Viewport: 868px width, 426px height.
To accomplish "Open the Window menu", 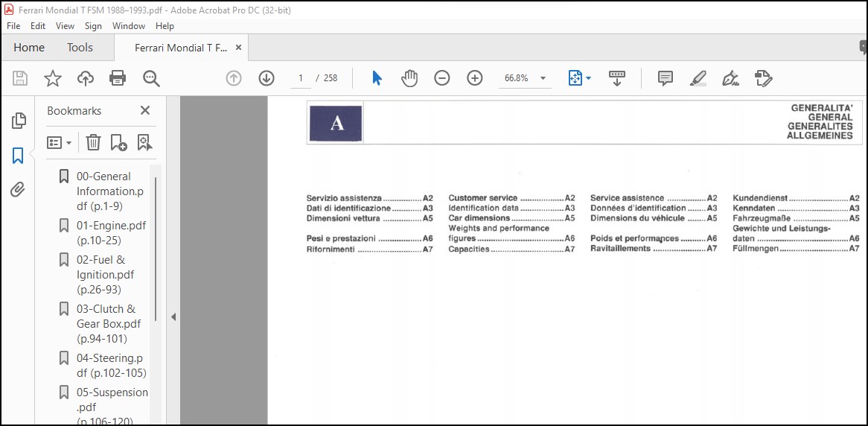I will click(x=129, y=26).
